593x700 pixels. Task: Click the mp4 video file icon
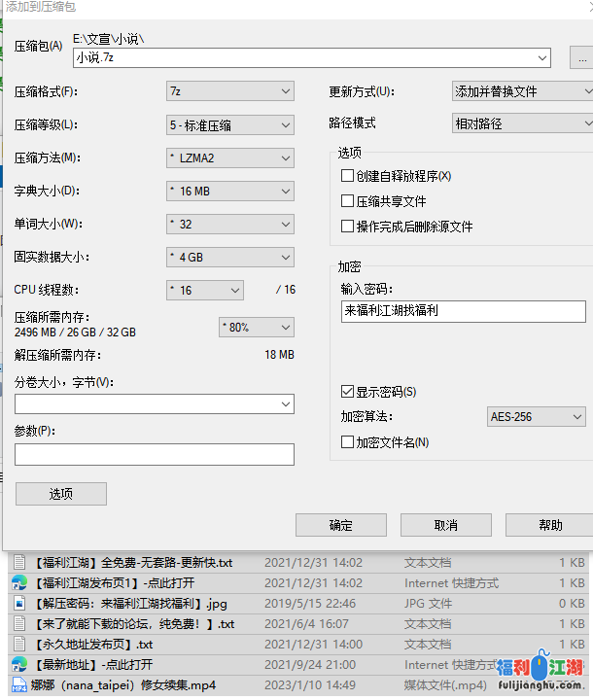[18, 685]
